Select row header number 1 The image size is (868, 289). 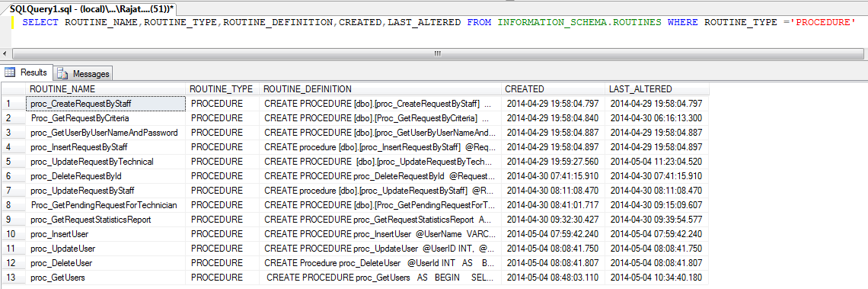(13, 103)
